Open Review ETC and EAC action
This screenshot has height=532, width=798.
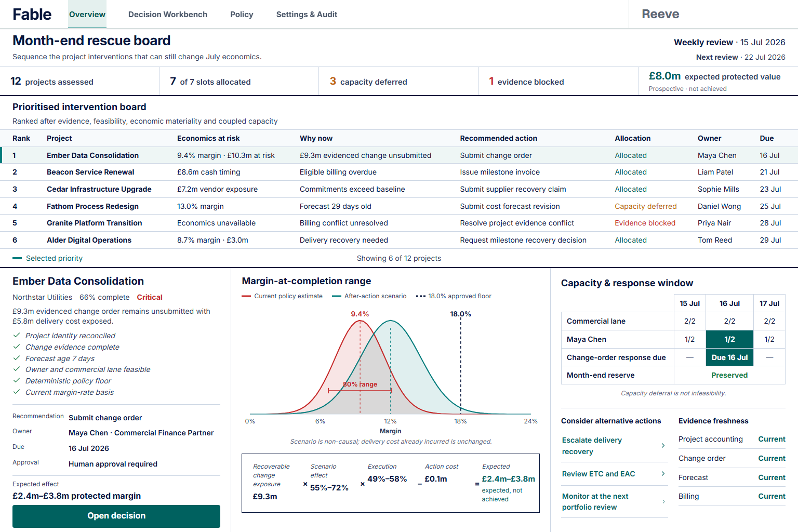coord(615,474)
